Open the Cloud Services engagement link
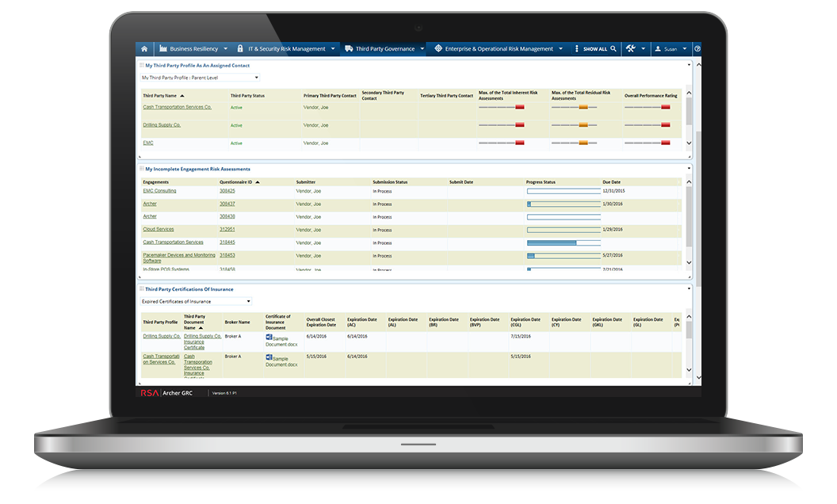The image size is (837, 504). point(159,229)
